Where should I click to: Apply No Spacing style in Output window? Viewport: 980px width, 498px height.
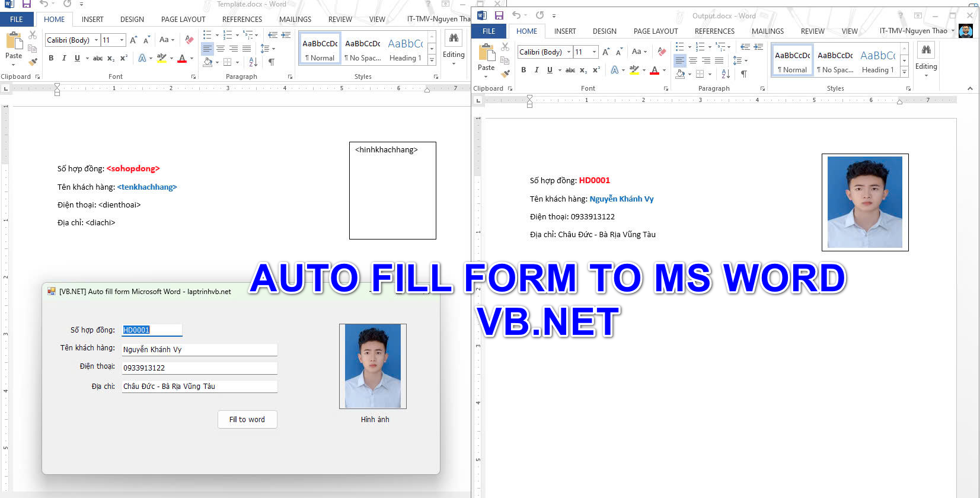coord(835,60)
